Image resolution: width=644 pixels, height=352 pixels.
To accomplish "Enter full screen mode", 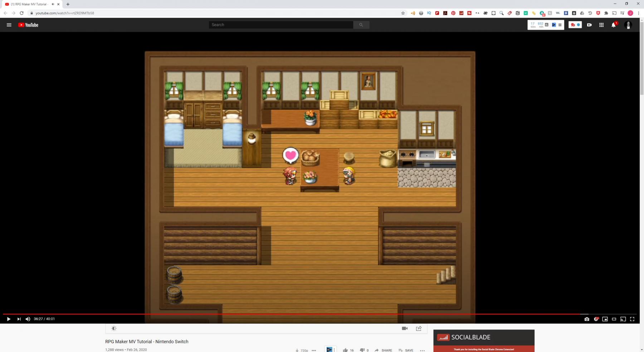I will (632, 319).
